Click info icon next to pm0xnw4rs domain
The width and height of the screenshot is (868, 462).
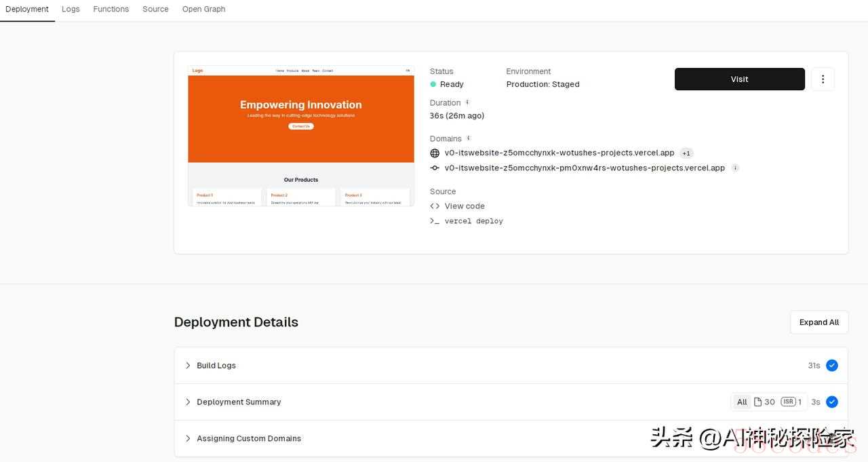coord(735,168)
